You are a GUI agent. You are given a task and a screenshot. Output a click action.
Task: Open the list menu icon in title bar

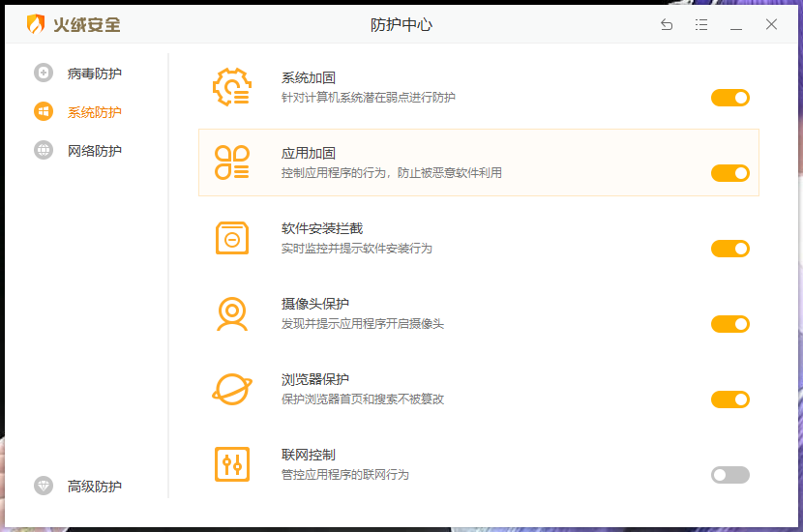pos(701,24)
